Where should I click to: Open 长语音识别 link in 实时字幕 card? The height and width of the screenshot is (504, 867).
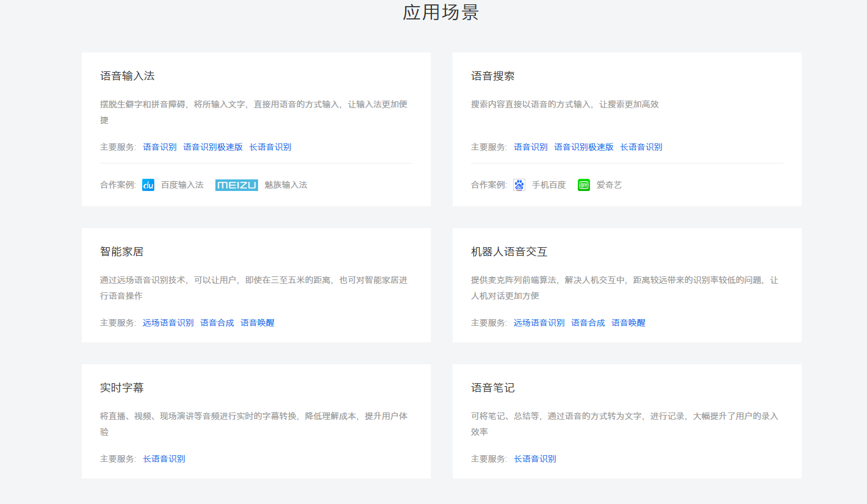[164, 459]
